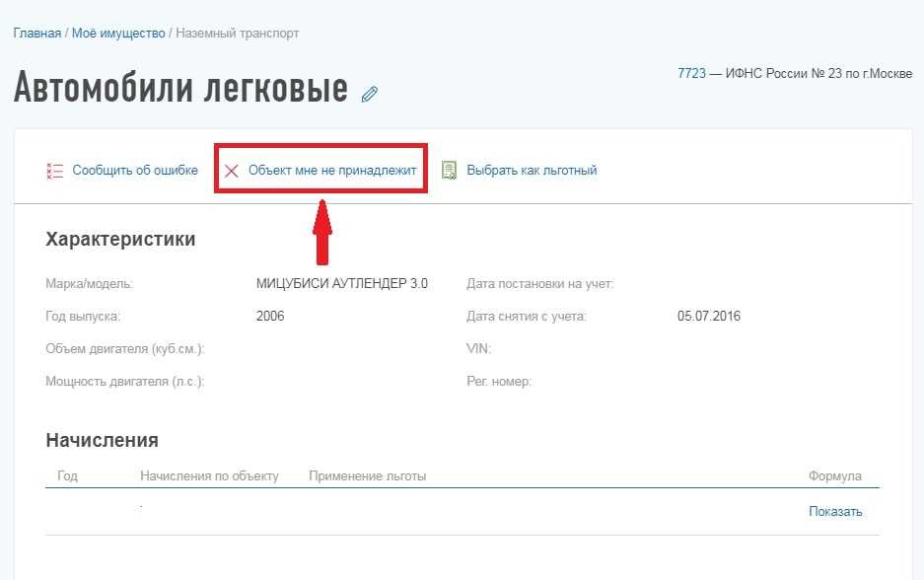Click the red checklist icon for error reporting

click(x=54, y=171)
